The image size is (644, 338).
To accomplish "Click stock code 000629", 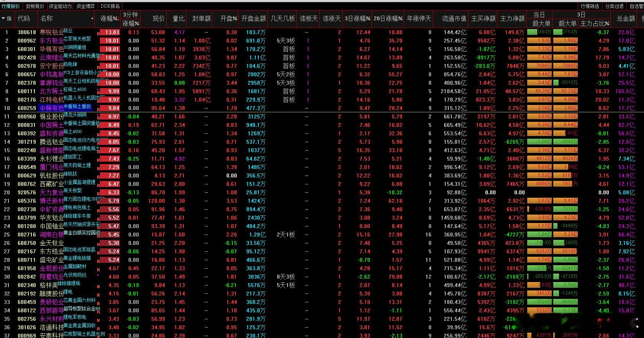I will pyautogui.click(x=27, y=176).
